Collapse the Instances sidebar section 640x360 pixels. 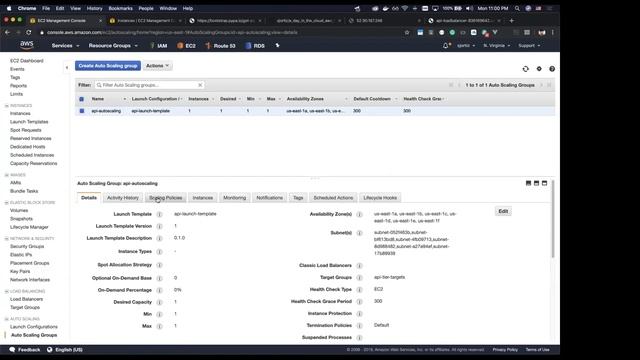[7, 106]
